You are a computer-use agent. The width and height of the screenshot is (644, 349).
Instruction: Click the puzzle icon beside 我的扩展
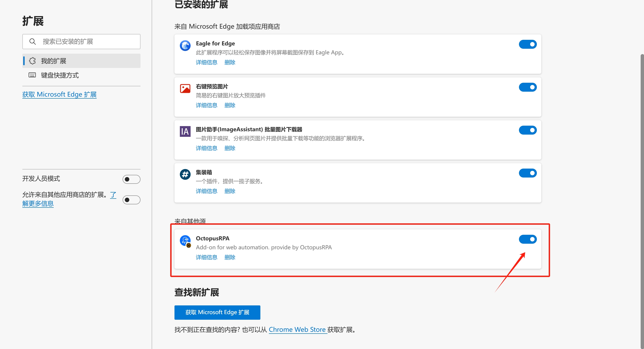tap(32, 61)
